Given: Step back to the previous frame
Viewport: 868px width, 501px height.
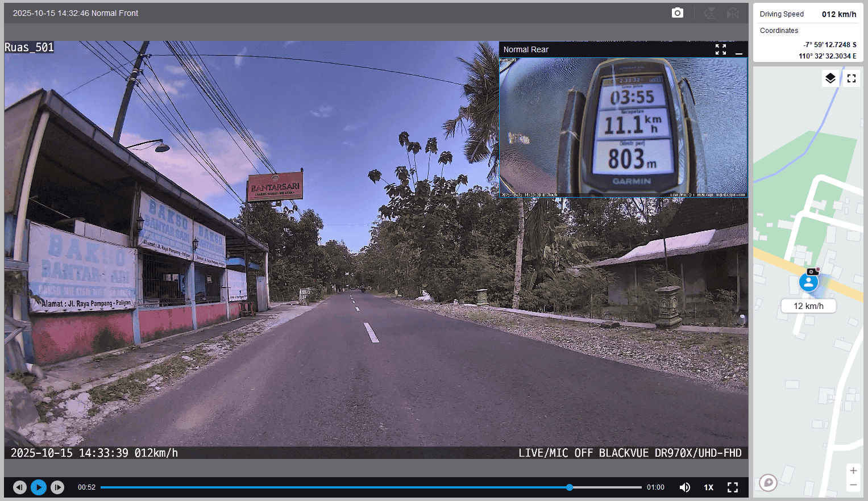Looking at the screenshot, I should [20, 487].
